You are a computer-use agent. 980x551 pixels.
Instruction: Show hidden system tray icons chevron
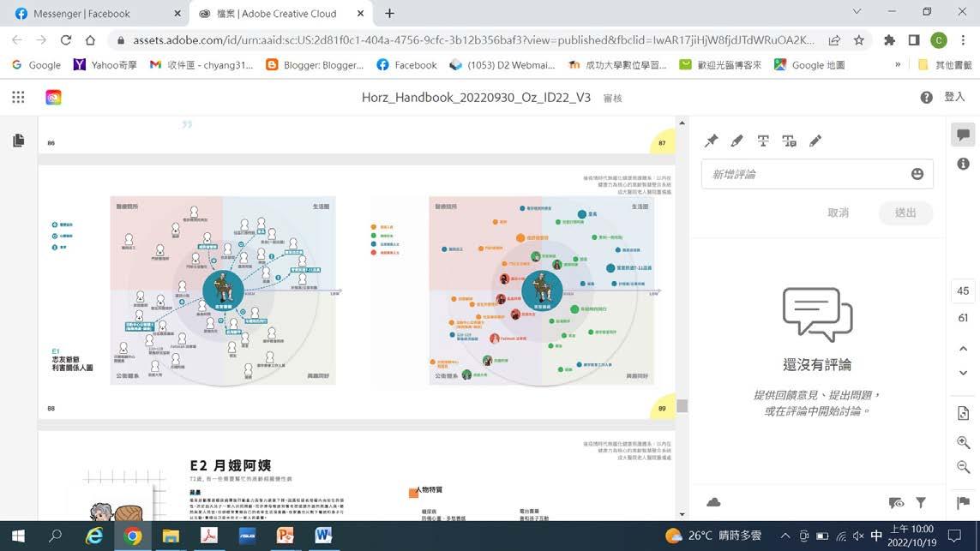click(x=785, y=536)
